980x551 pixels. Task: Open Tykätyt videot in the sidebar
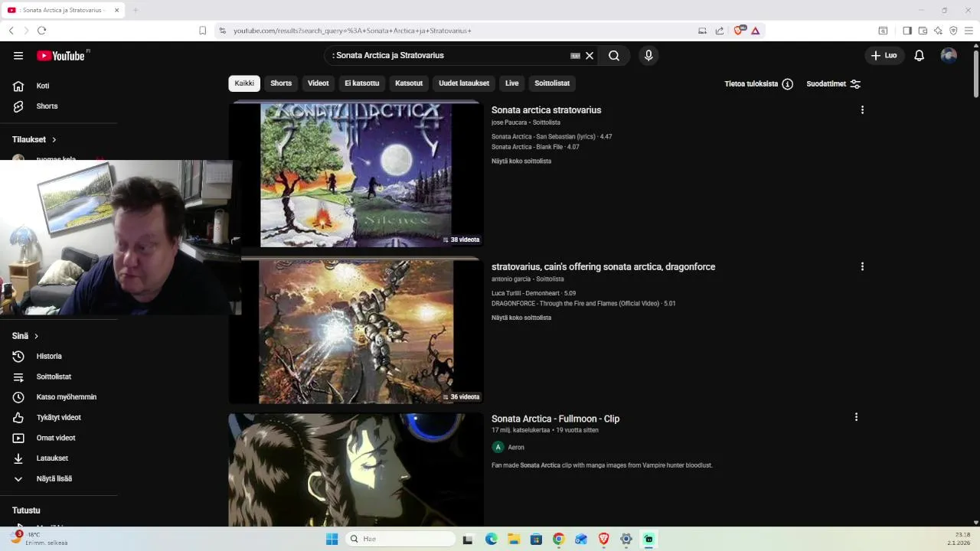tap(59, 418)
